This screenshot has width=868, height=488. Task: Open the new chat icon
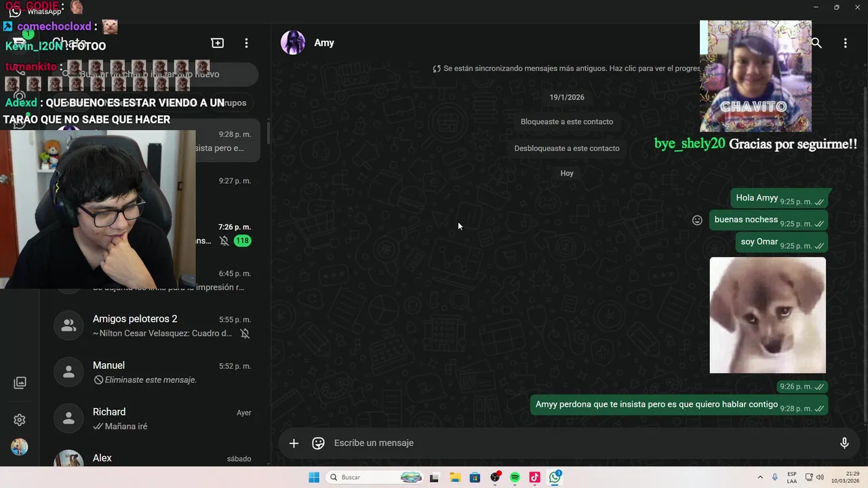(x=218, y=43)
